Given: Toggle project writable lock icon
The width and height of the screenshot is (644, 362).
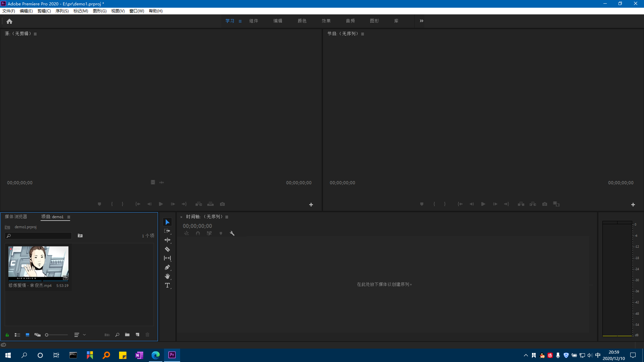Looking at the screenshot, I should pos(7,335).
